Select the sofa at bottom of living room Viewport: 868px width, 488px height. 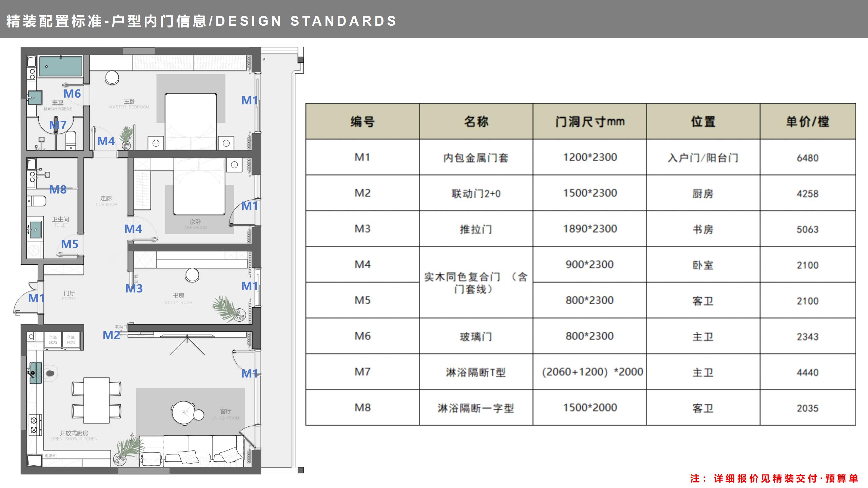pos(192,451)
